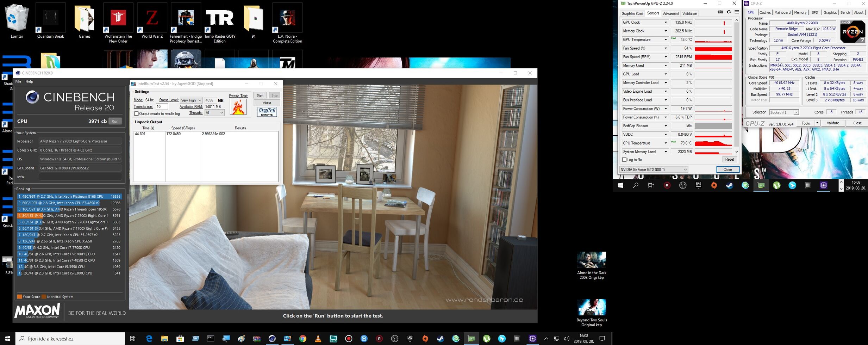Click the GPU-Z sensors scrollbar down arrow

pyautogui.click(x=736, y=152)
